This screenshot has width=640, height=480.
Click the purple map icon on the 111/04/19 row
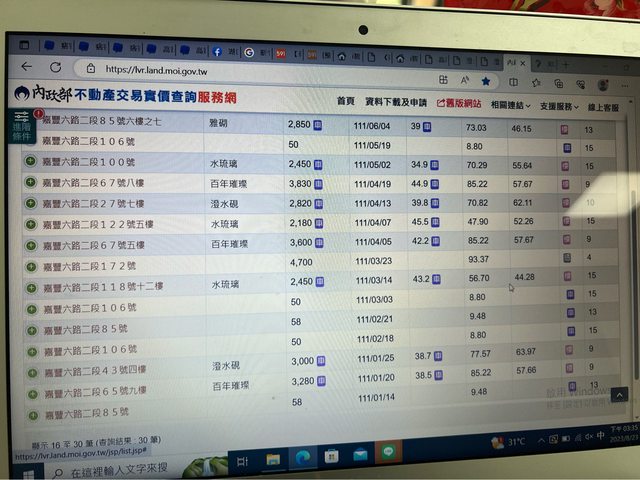pyautogui.click(x=566, y=187)
